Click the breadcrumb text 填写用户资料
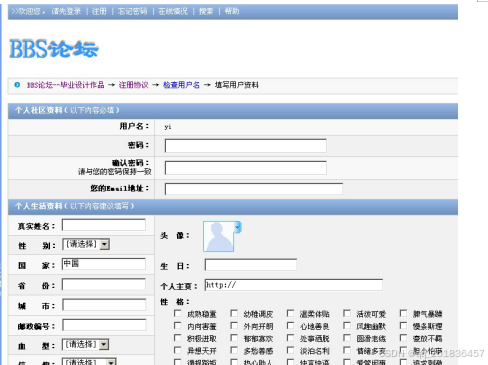The image size is (488, 365). pyautogui.click(x=237, y=85)
